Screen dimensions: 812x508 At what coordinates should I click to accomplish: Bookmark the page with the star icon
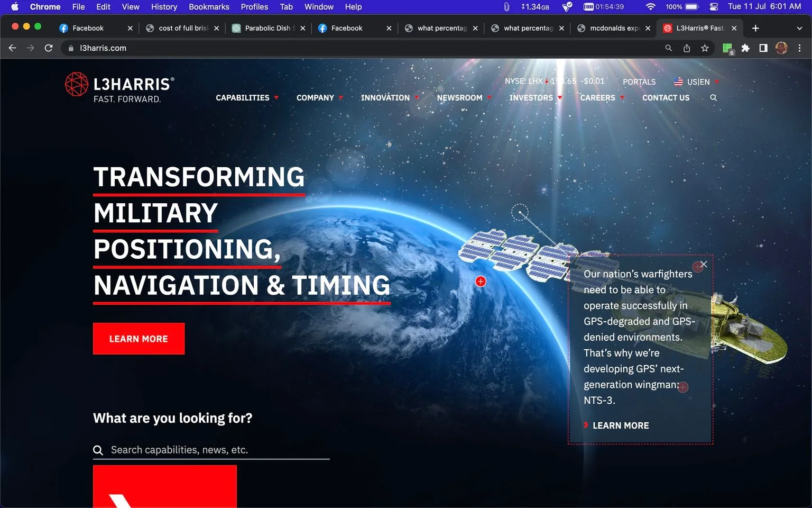tap(705, 48)
